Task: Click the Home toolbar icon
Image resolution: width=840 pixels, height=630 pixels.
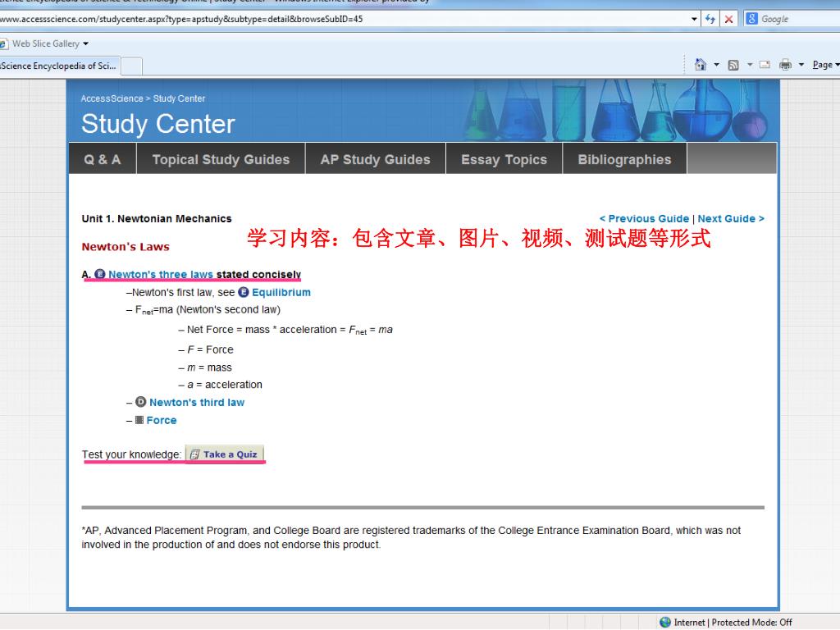Action: point(701,65)
